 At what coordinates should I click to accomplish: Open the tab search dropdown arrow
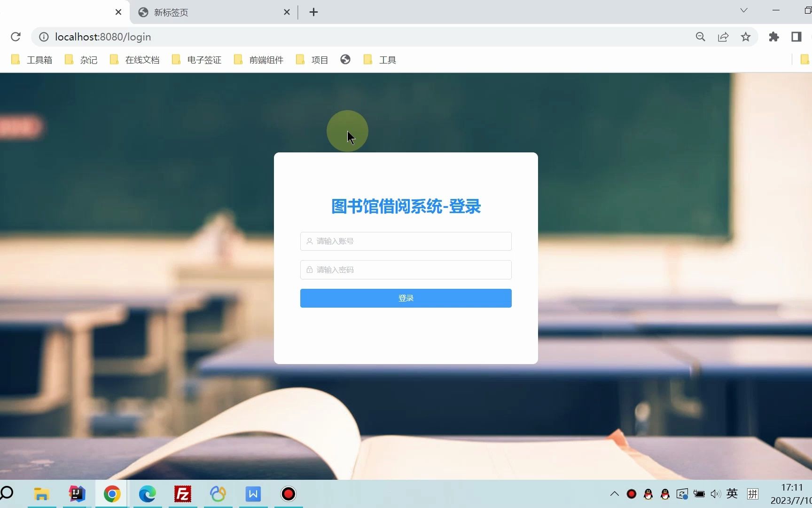[744, 10]
